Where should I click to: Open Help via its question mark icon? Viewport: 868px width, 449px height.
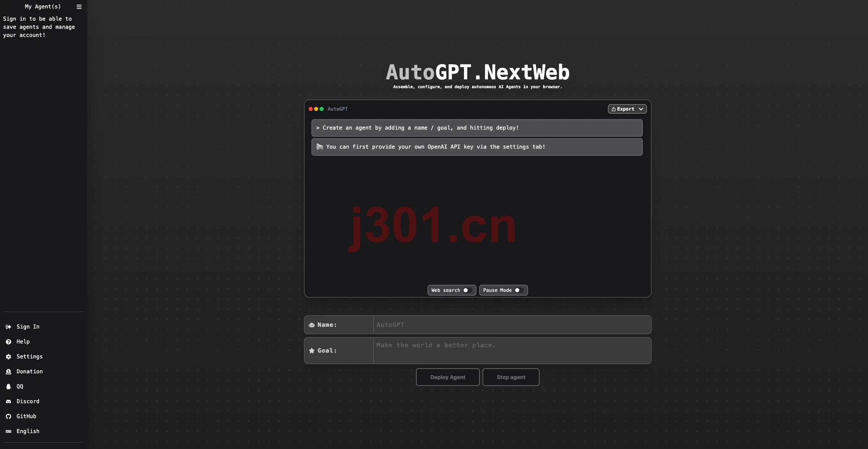click(x=8, y=342)
